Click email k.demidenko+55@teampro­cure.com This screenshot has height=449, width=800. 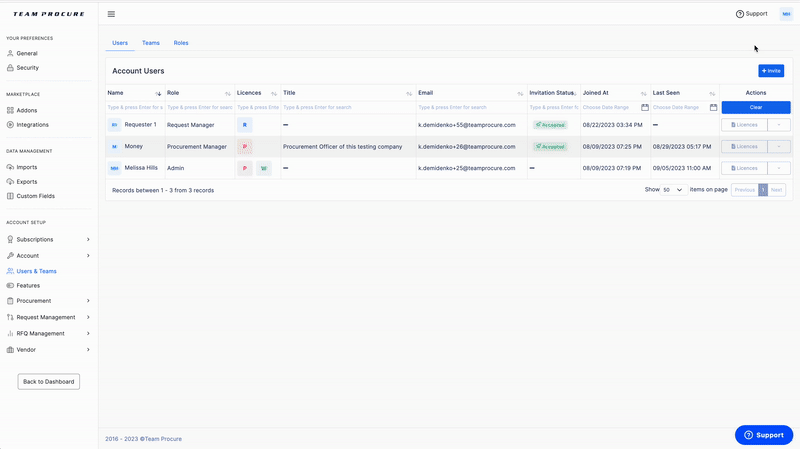[x=467, y=125]
